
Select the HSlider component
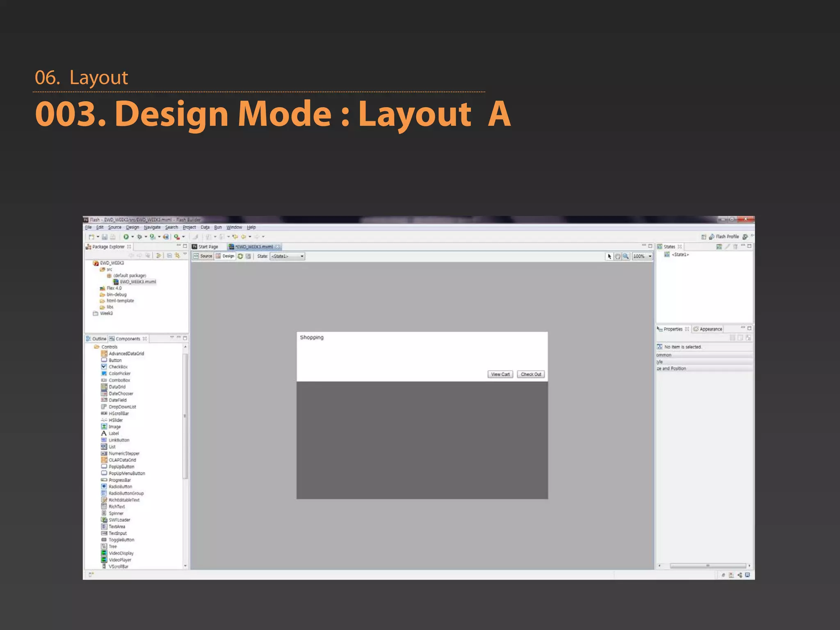point(112,420)
